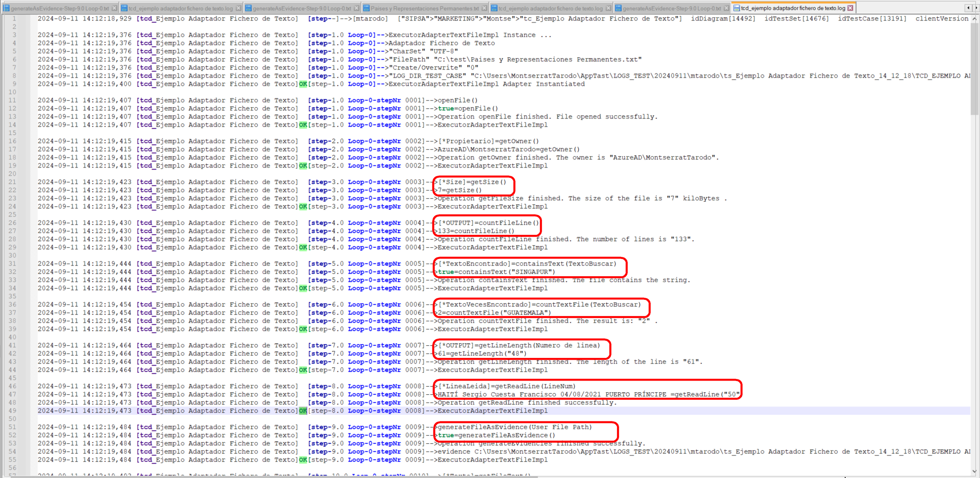
Task: Click the vertical scrollbar thumb
Action: (974, 66)
